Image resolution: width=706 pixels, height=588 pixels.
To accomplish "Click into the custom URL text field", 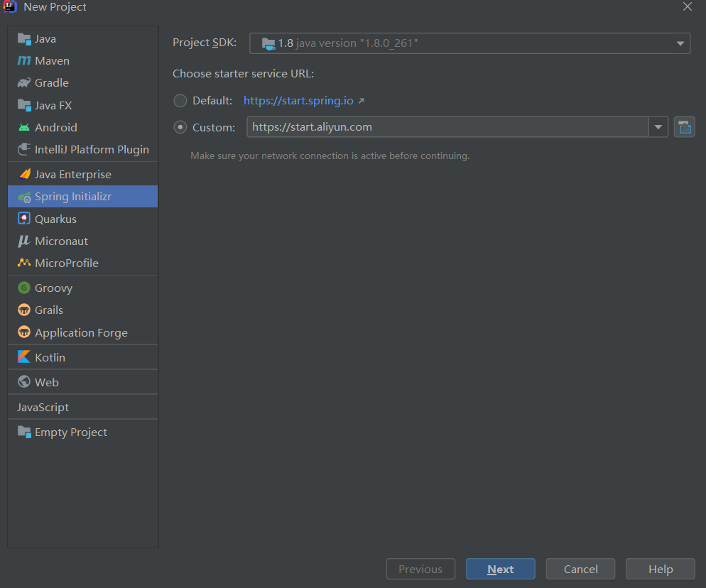I will click(x=447, y=127).
